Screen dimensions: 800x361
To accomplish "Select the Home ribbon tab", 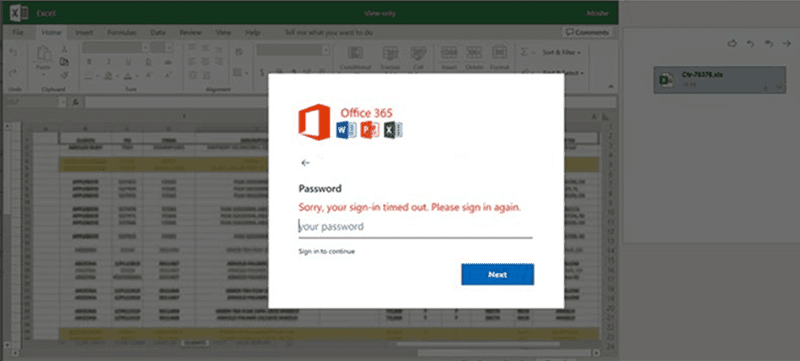I will point(52,33).
